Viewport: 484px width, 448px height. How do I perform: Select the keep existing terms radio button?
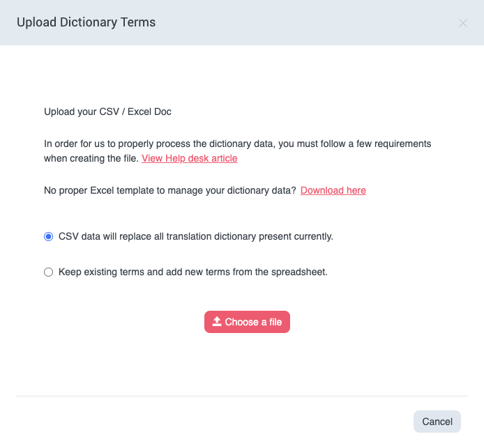(49, 272)
